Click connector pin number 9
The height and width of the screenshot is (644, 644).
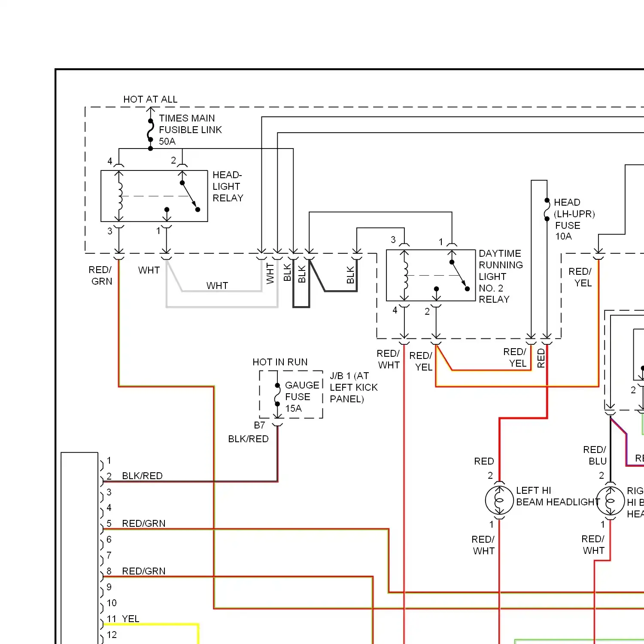click(x=109, y=587)
